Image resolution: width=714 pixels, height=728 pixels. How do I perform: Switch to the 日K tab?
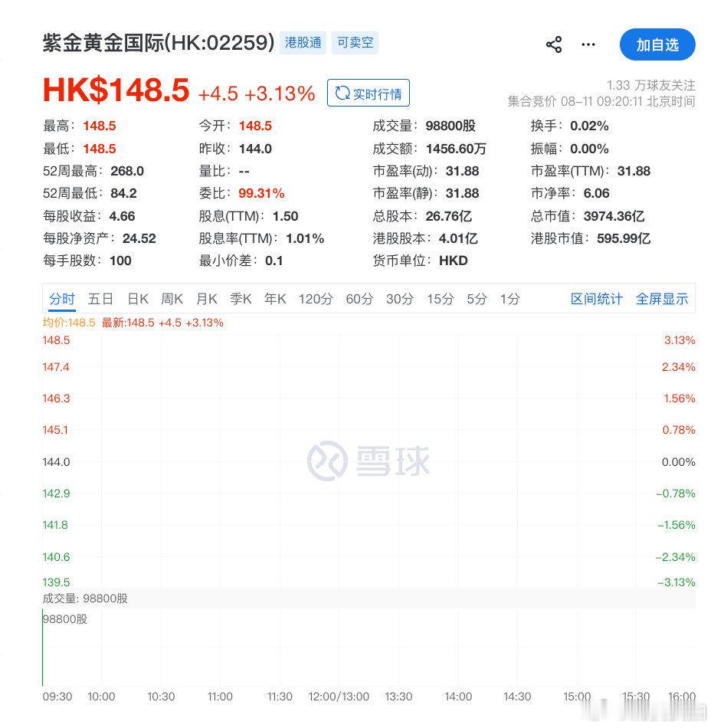click(x=138, y=299)
